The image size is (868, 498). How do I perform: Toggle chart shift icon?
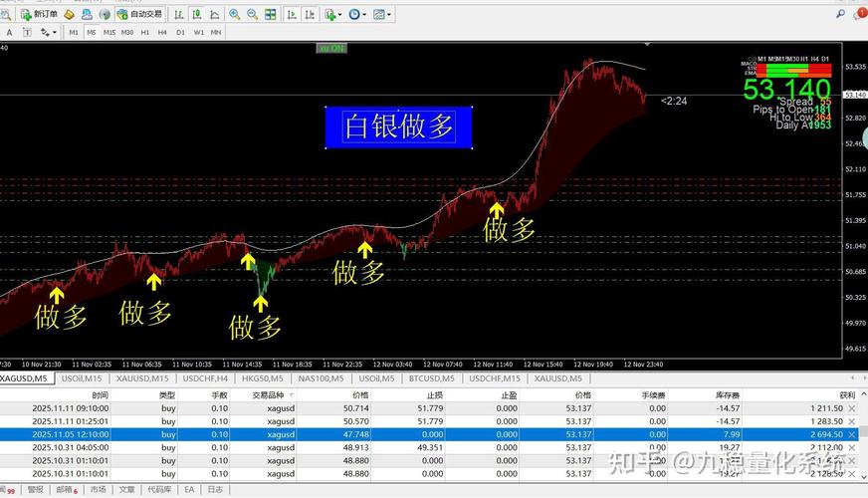[310, 14]
